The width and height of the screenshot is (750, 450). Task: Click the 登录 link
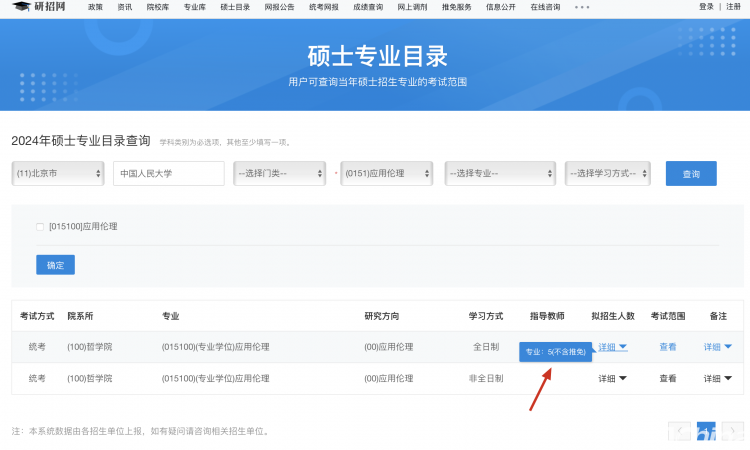(x=706, y=7)
